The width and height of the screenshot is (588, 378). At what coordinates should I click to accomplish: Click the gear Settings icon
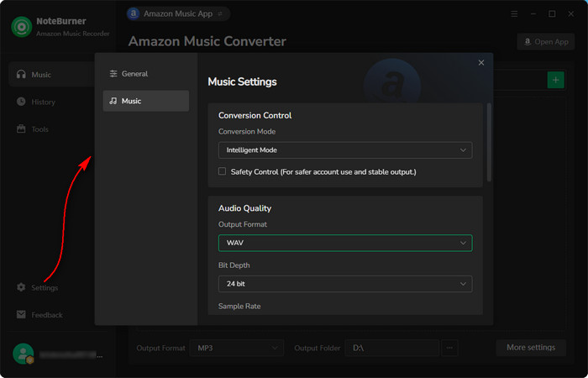click(x=21, y=287)
